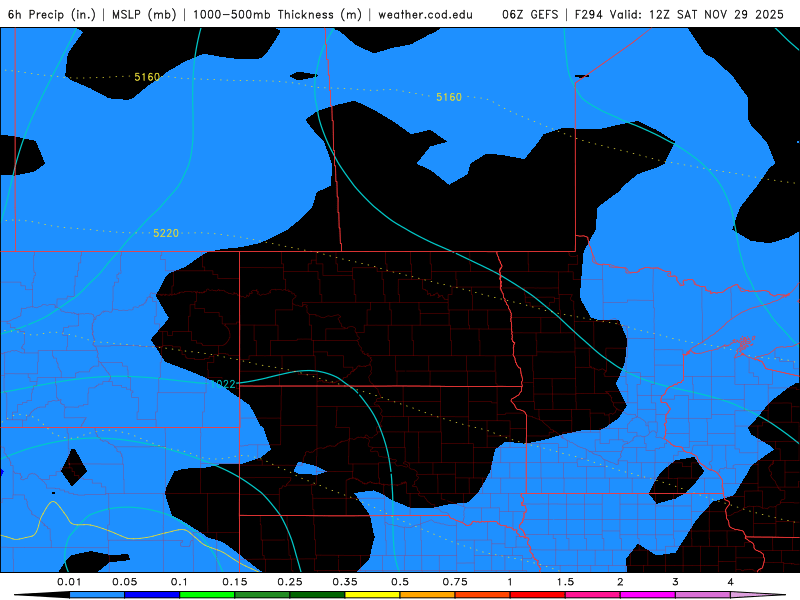Click the rightmost 5160 thickness contour label
Screen dimensions: 800x600
click(448, 97)
